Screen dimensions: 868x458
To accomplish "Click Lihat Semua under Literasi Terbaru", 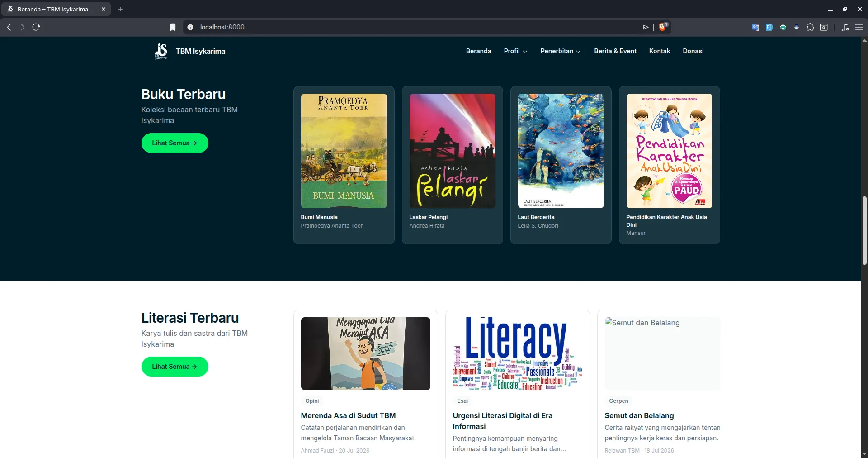I will pos(175,367).
